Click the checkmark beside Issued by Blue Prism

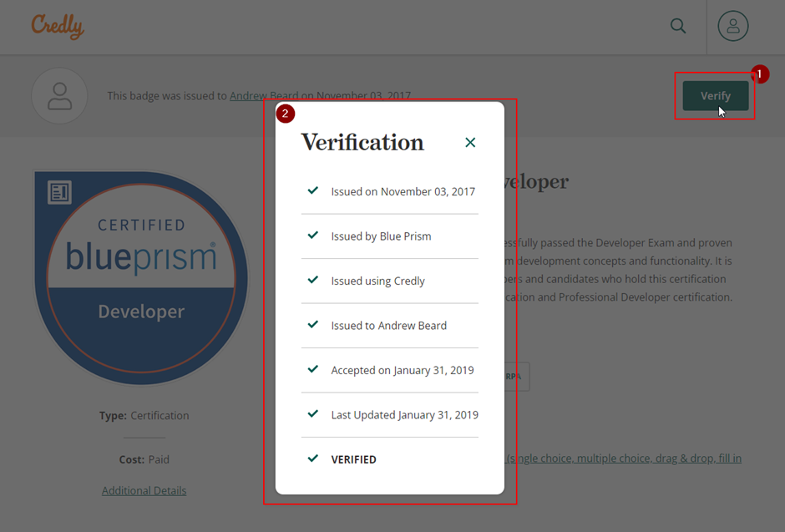click(313, 236)
